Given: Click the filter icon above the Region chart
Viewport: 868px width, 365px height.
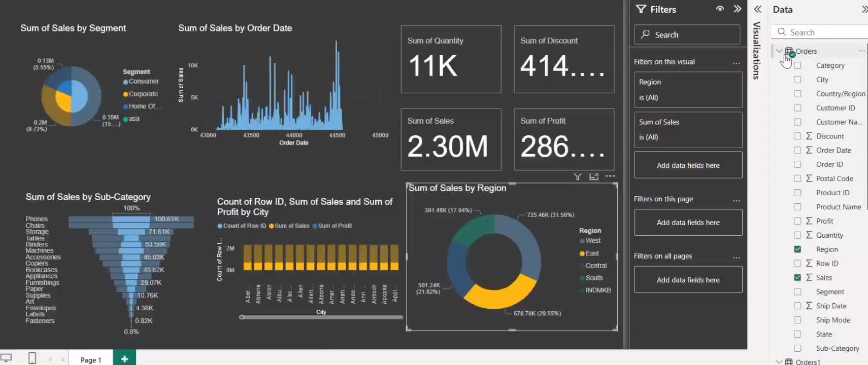Looking at the screenshot, I should click(578, 176).
